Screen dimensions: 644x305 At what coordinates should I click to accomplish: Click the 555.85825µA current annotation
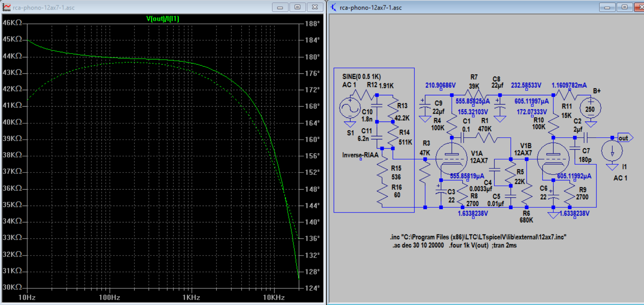[473, 101]
